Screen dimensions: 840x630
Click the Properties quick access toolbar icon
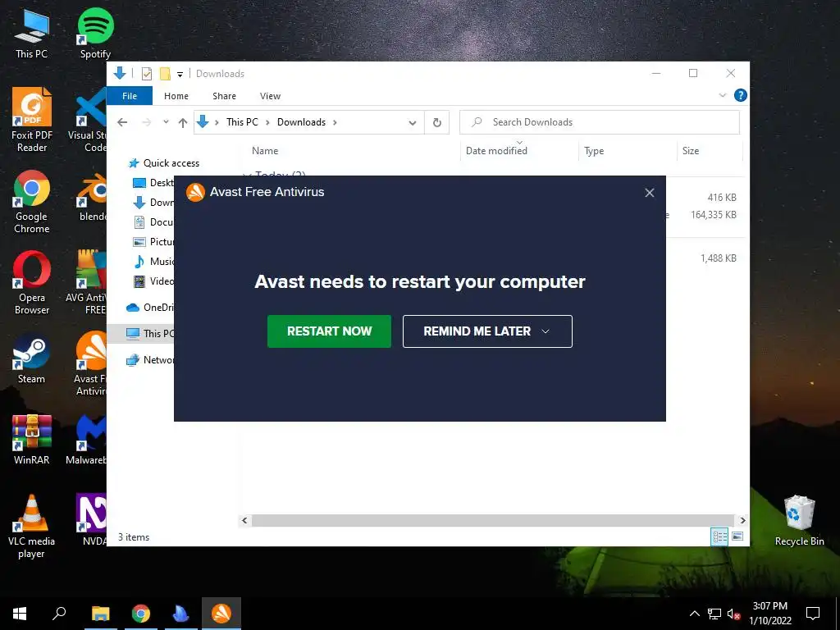[x=146, y=73]
